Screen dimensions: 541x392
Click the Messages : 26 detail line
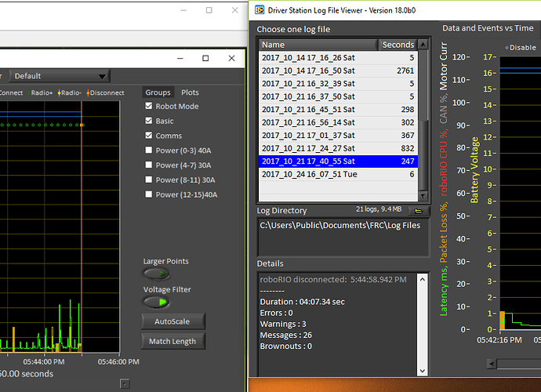(285, 335)
